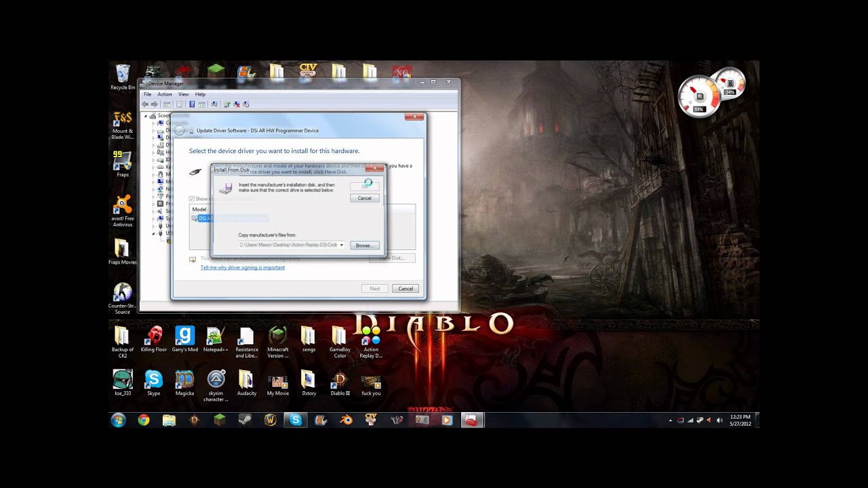
Task: Open the songs folder
Action: (309, 340)
